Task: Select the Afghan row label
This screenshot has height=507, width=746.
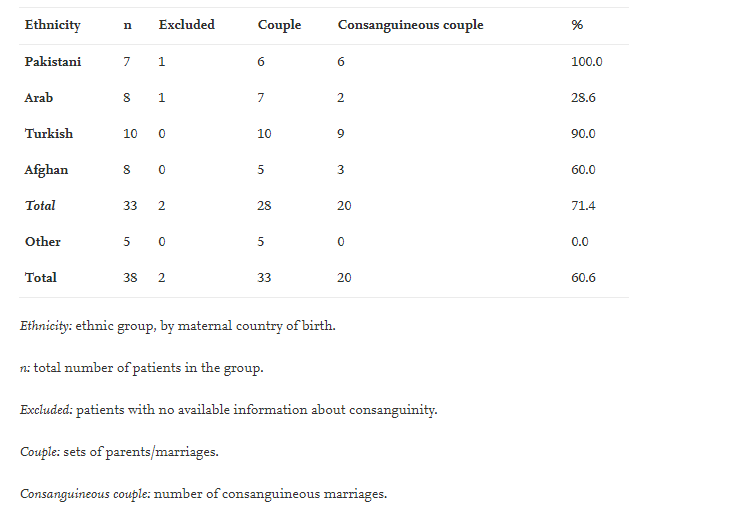Action: coord(46,169)
